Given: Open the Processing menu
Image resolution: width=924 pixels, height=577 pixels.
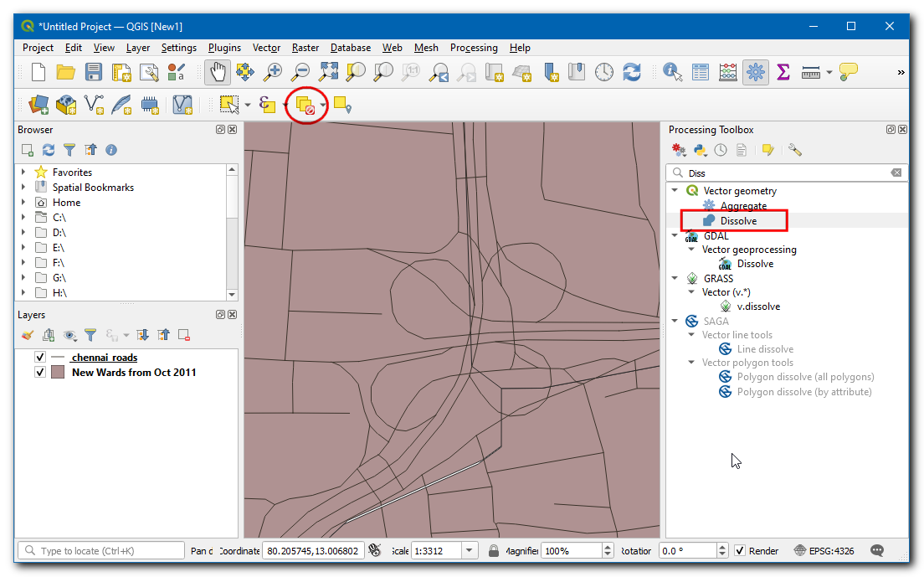Looking at the screenshot, I should coord(473,48).
